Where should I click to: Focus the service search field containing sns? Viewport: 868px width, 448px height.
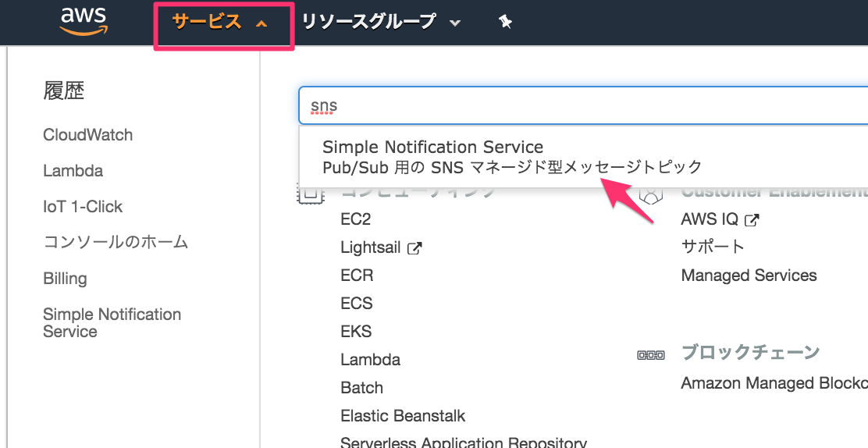pos(583,105)
